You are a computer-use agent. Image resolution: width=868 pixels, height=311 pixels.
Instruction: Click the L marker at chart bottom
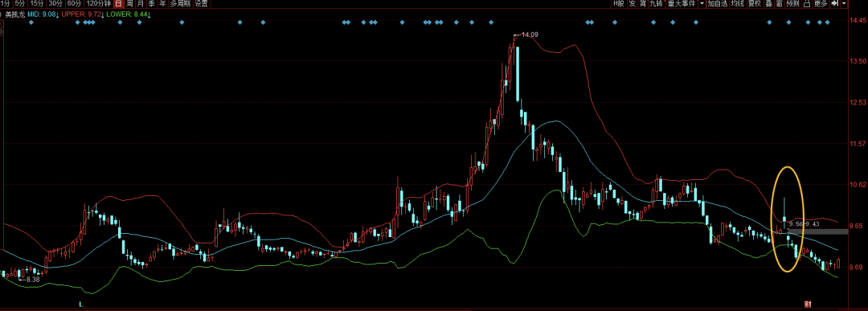tap(81, 304)
